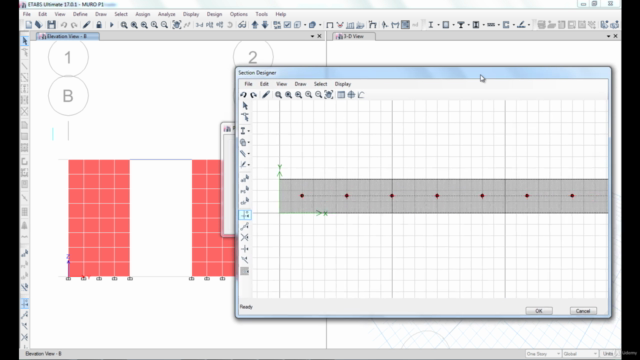This screenshot has height=360, width=640.
Task: Open the One Story dropdown in status bar
Action: [x=543, y=353]
